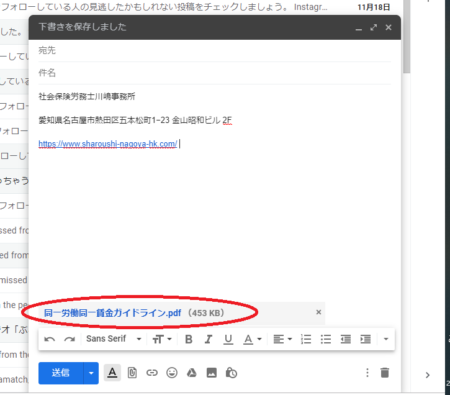
Task: Minimize the compose window
Action: (x=359, y=28)
